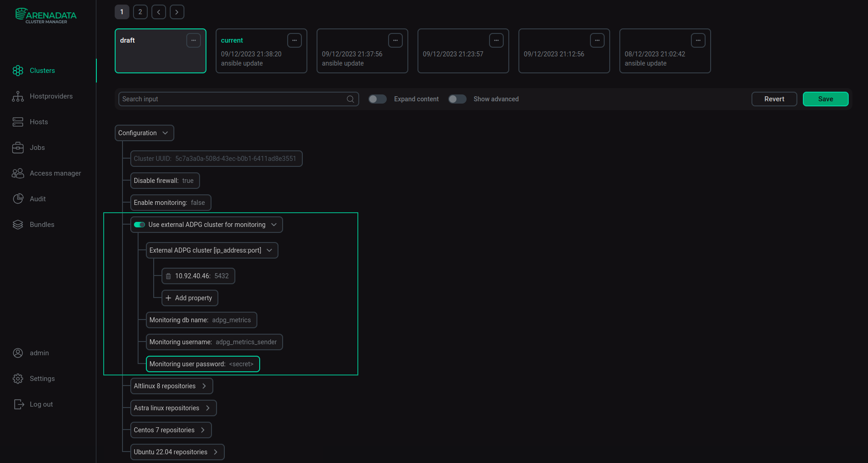Click the Jobs briefcase icon
This screenshot has height=463, width=868.
18,148
